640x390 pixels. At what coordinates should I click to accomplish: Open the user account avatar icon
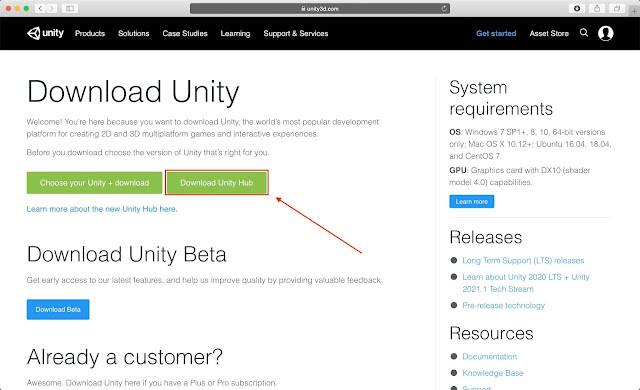tap(605, 33)
